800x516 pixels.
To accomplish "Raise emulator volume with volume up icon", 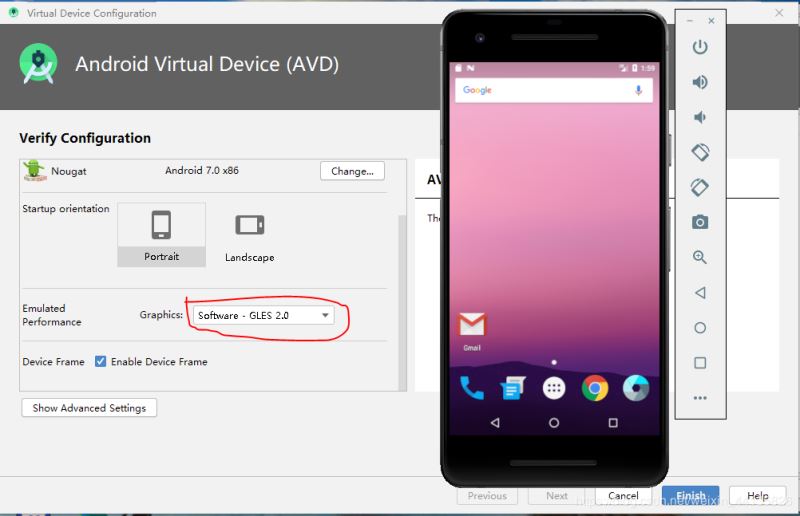I will coord(700,82).
